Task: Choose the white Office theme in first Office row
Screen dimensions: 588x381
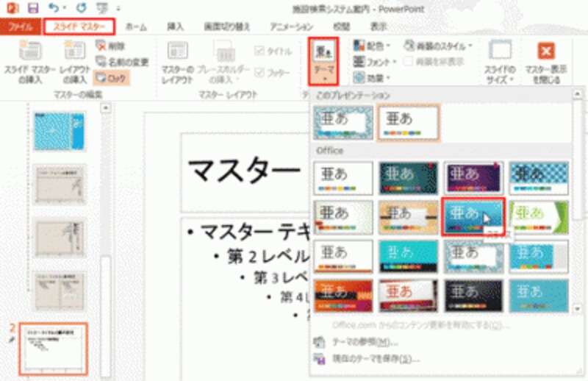Action: click(343, 178)
